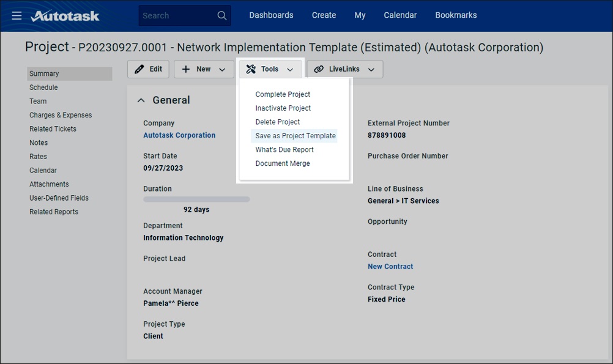Click the search magnifier icon
613x364 pixels.
click(221, 16)
